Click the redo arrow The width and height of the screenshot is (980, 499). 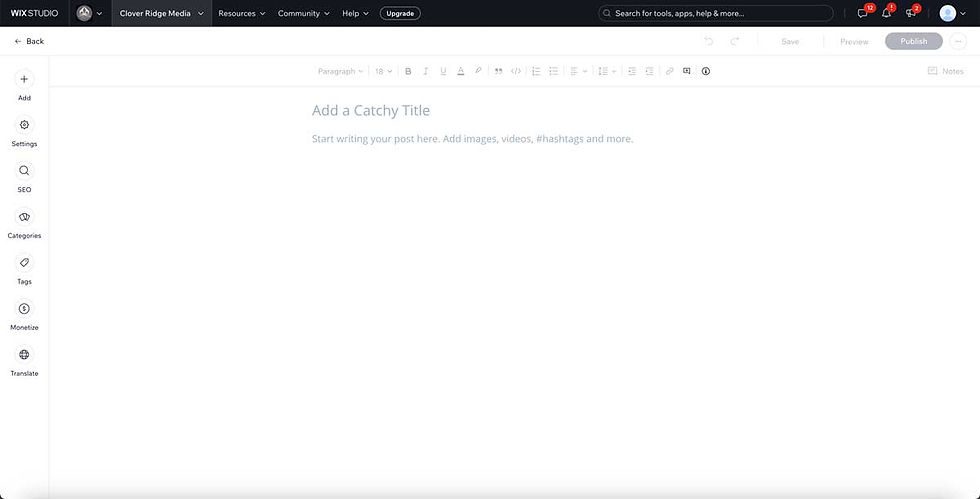pos(735,41)
